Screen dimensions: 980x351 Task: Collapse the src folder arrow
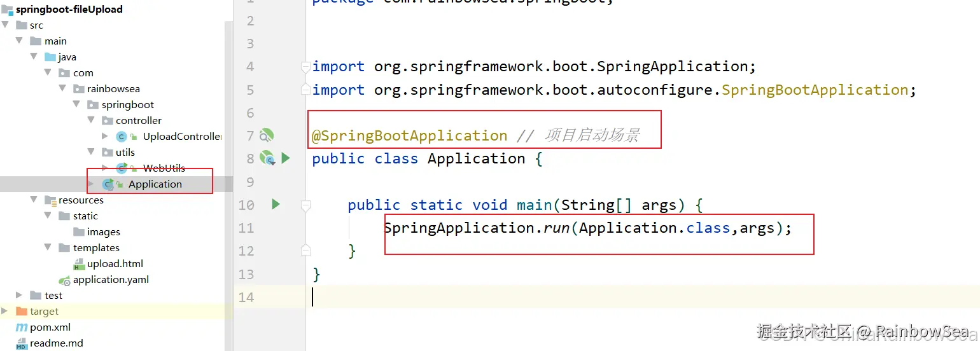[6, 25]
